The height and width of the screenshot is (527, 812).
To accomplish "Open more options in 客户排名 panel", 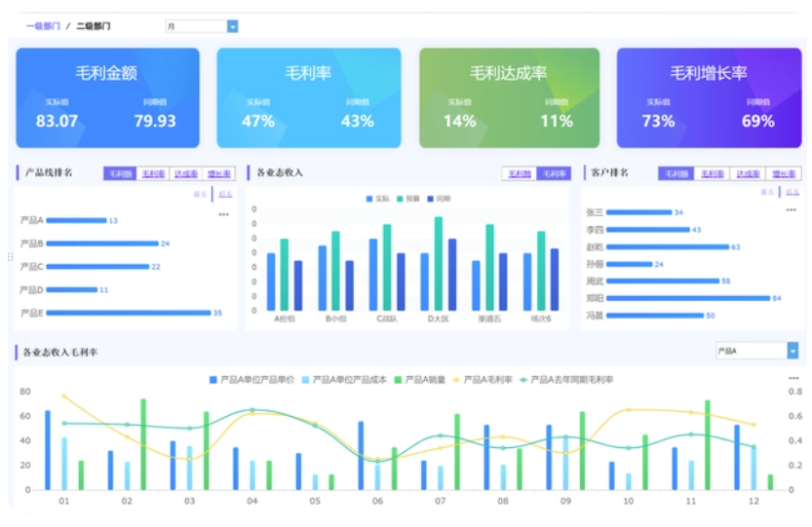I will coord(791,209).
